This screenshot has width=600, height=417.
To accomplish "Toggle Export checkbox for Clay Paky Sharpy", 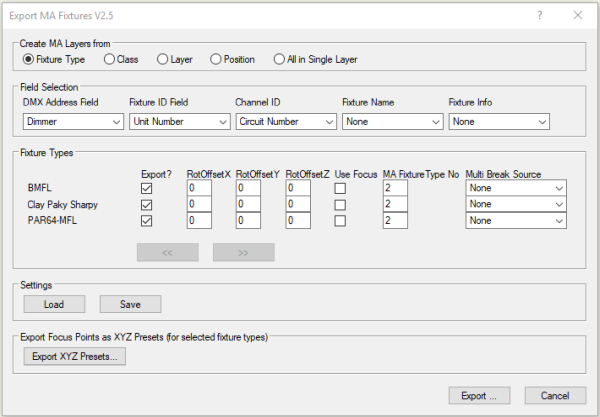I will (148, 204).
